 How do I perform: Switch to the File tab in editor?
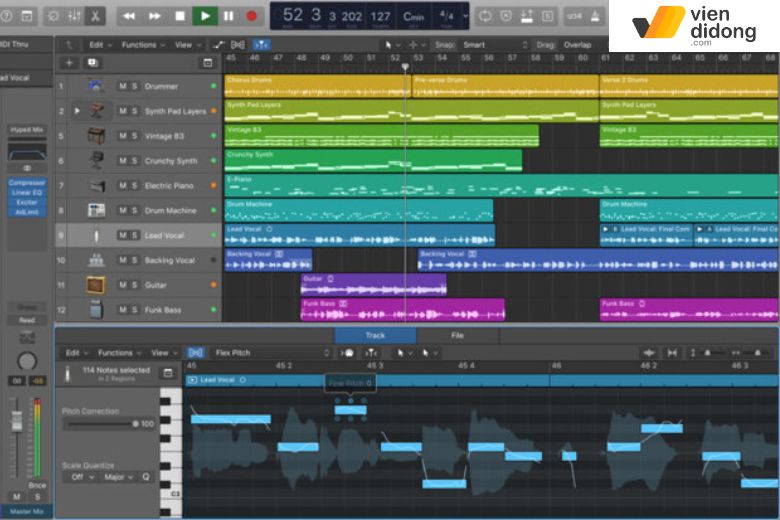click(x=457, y=335)
